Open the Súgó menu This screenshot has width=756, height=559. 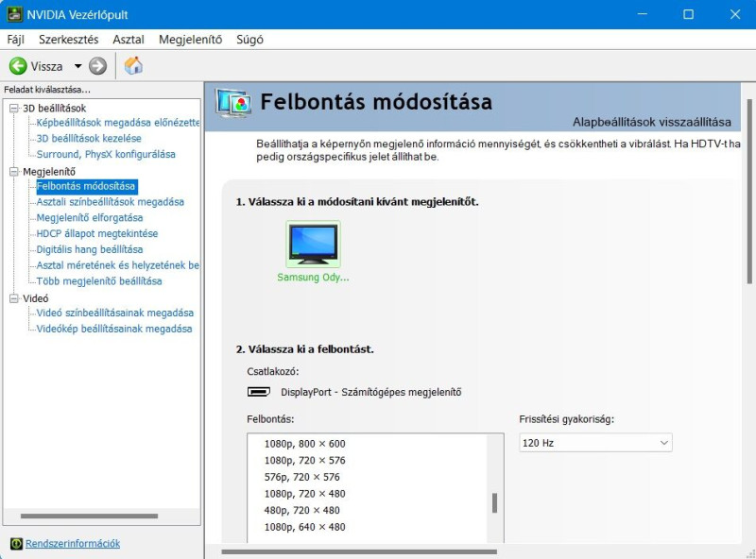pos(249,40)
